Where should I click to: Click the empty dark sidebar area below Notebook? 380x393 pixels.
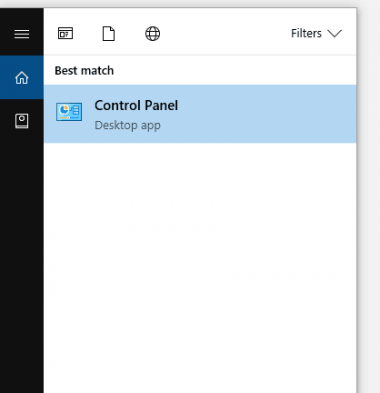point(22,260)
